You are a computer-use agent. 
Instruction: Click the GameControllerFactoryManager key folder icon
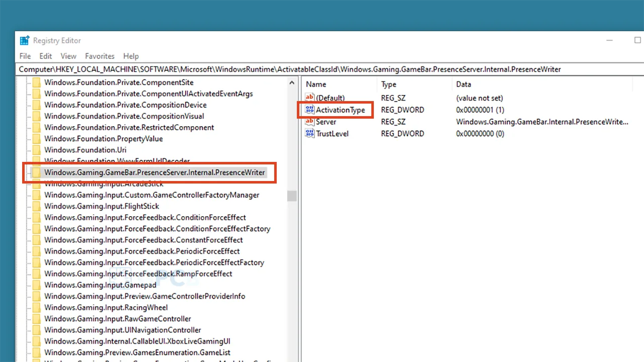click(36, 195)
